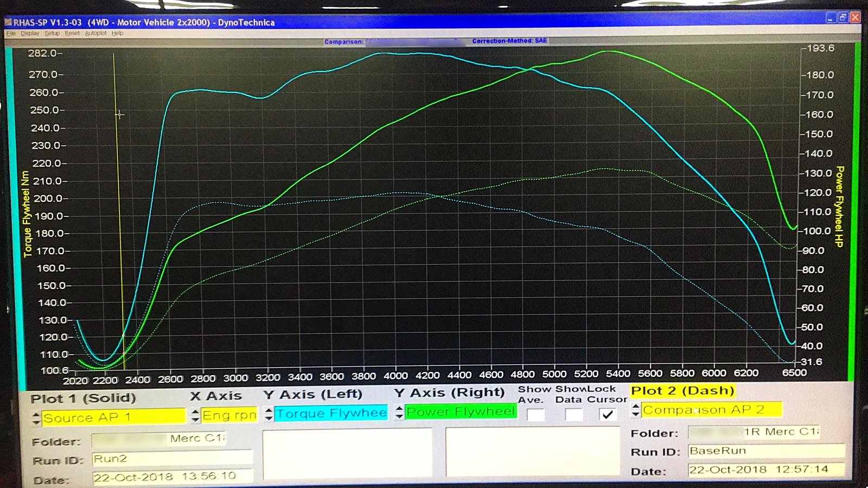The height and width of the screenshot is (488, 868).
Task: Click the 100.6 value on left axis
Action: click(x=55, y=371)
